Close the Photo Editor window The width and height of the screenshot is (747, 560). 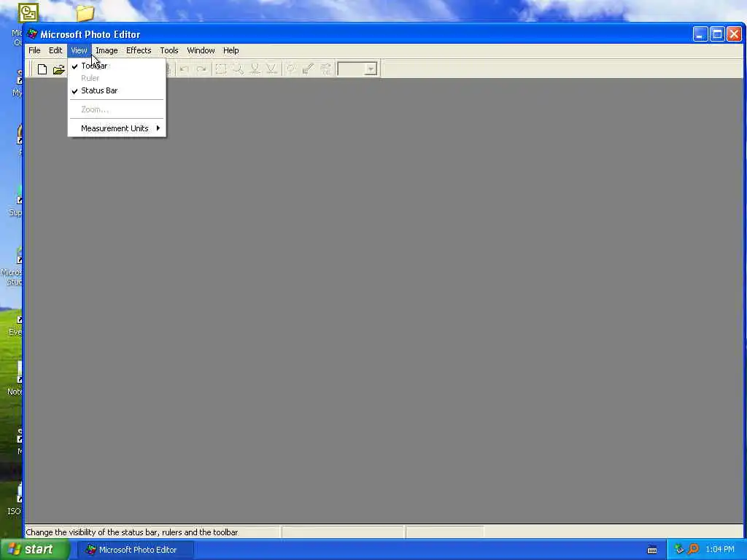[734, 34]
